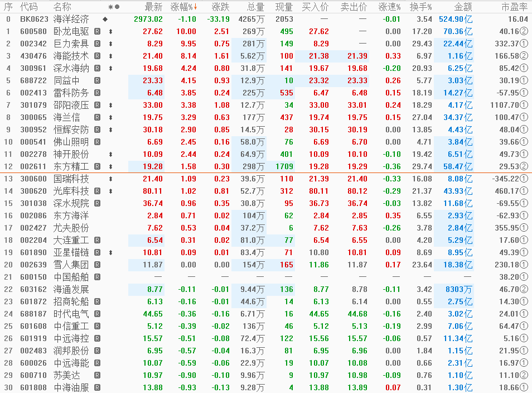Click 雷科防务 amount 14.27亿
The width and height of the screenshot is (532, 393).
[458, 93]
